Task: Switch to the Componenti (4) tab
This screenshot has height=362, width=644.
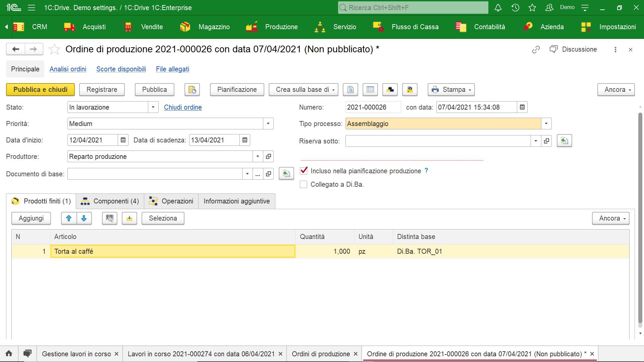Action: [x=110, y=201]
